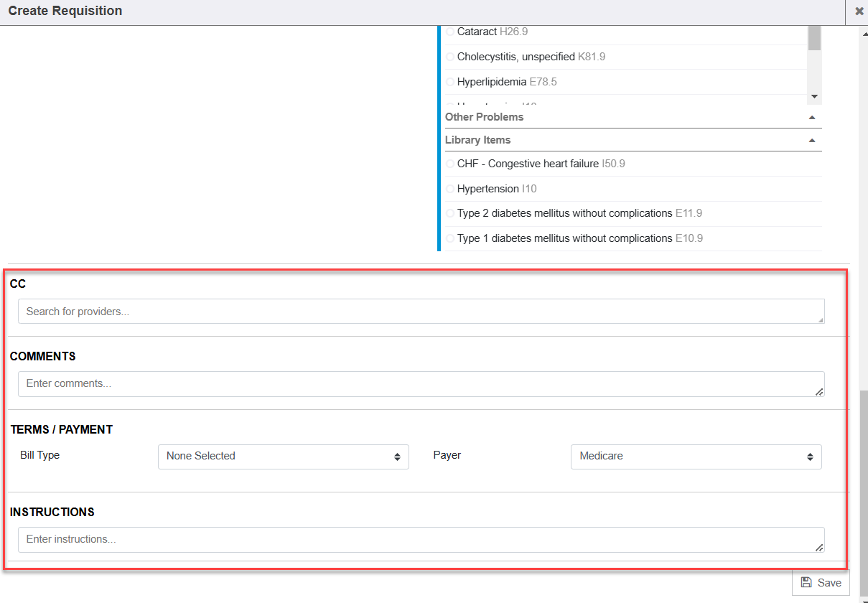
Task: Choose Hyperlipidemia E78.5 radio button
Action: coord(450,82)
